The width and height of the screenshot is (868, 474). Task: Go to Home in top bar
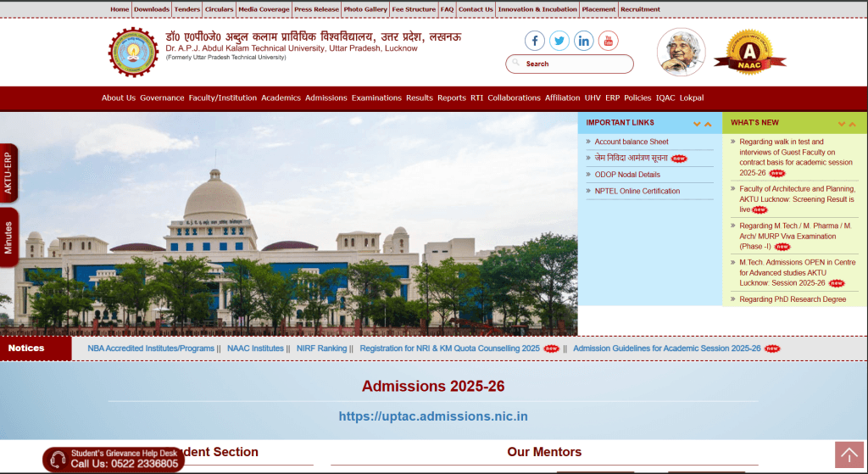(120, 9)
